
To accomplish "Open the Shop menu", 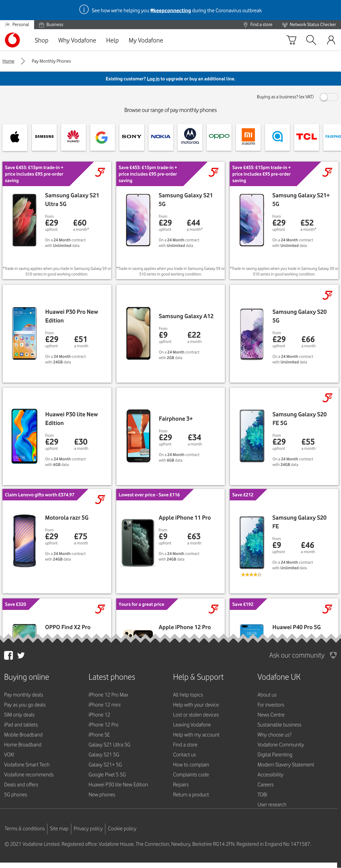I will pyautogui.click(x=41, y=40).
